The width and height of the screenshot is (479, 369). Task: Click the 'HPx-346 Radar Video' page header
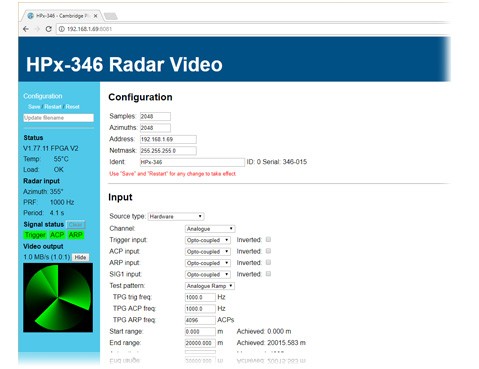(124, 64)
